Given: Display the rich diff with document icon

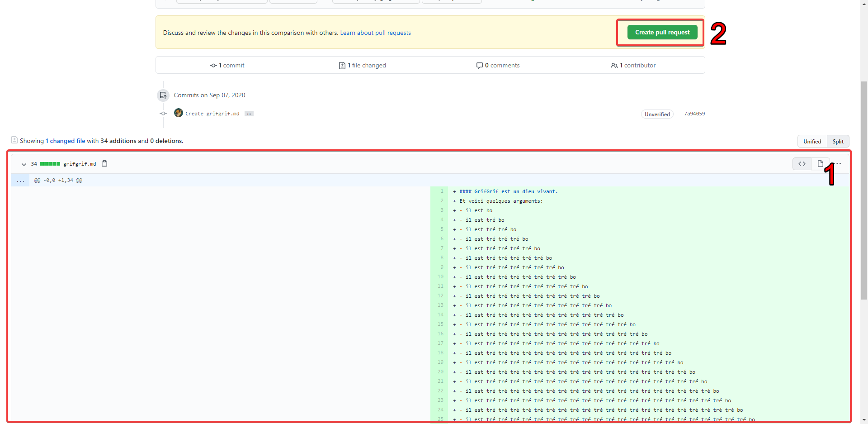Looking at the screenshot, I should coord(820,164).
